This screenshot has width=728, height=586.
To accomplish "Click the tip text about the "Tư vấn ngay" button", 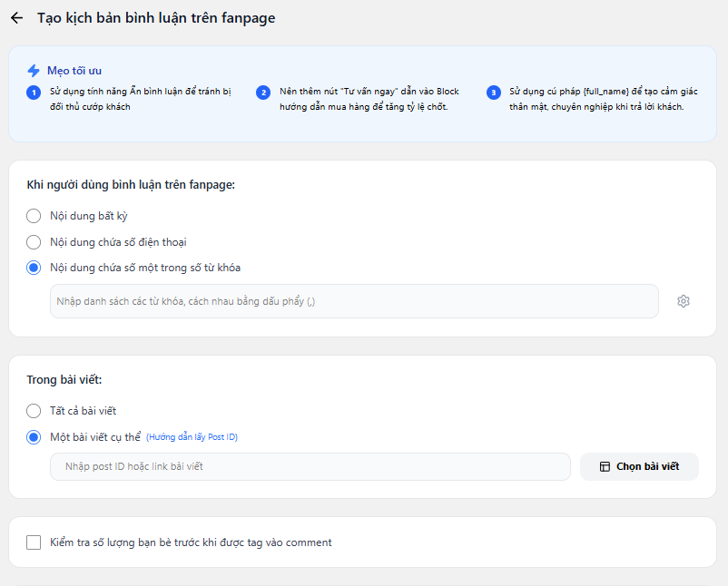I will 369,99.
